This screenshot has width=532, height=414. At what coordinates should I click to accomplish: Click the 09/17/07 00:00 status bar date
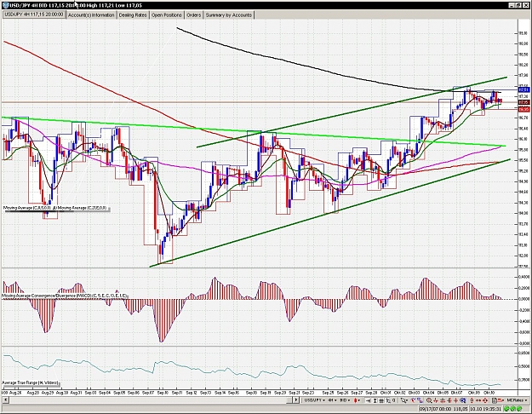tap(436, 409)
